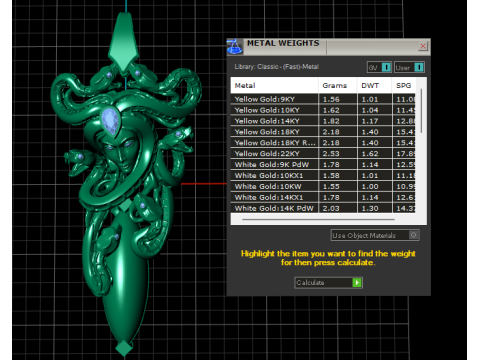
Task: Toggle the GV library switch
Action: coord(379,67)
